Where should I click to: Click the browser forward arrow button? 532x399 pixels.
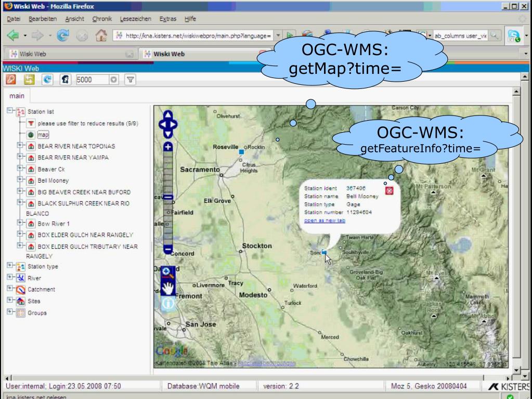[37, 35]
